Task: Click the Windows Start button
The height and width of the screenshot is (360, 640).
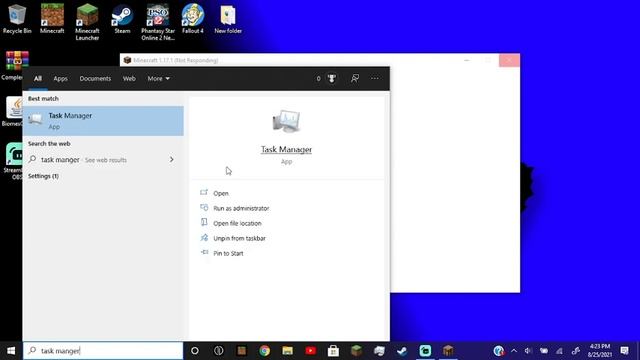Action: (11, 351)
